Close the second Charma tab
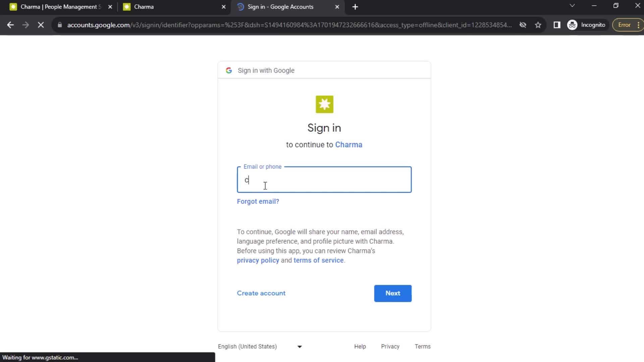644x362 pixels. [224, 7]
